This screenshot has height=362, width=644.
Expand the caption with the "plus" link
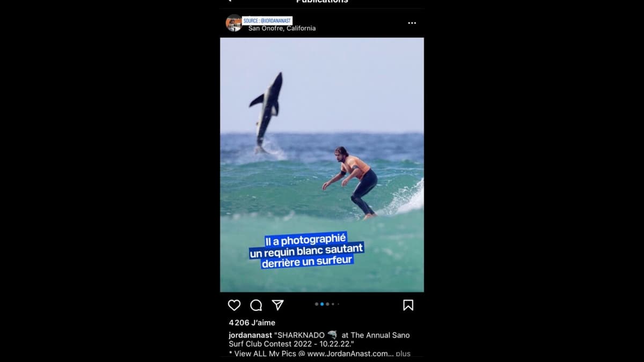click(x=403, y=353)
